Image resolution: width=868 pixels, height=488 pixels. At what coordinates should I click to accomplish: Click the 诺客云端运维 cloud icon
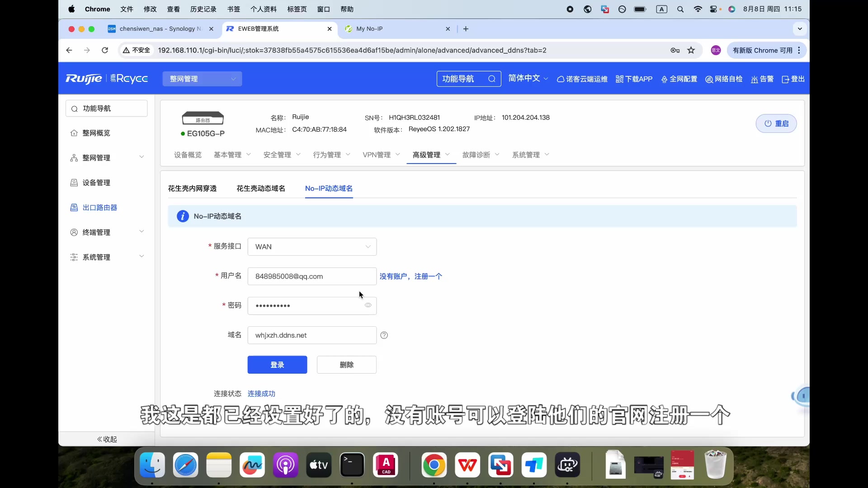click(561, 79)
